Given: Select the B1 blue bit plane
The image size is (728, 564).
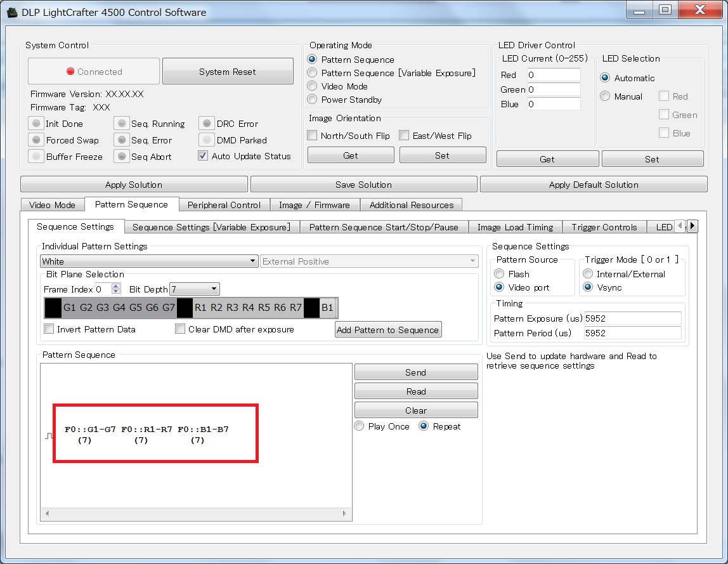Looking at the screenshot, I should (327, 307).
